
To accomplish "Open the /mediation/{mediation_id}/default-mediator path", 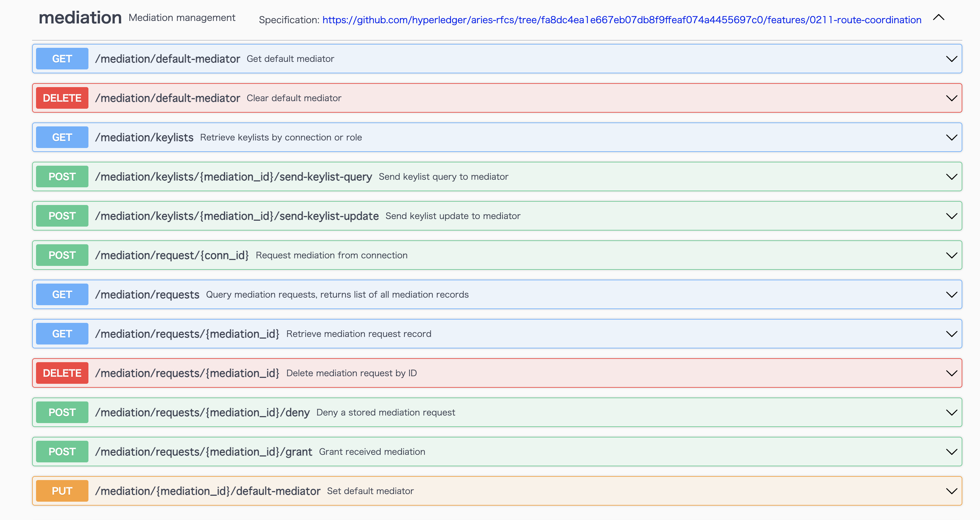I will tap(208, 491).
